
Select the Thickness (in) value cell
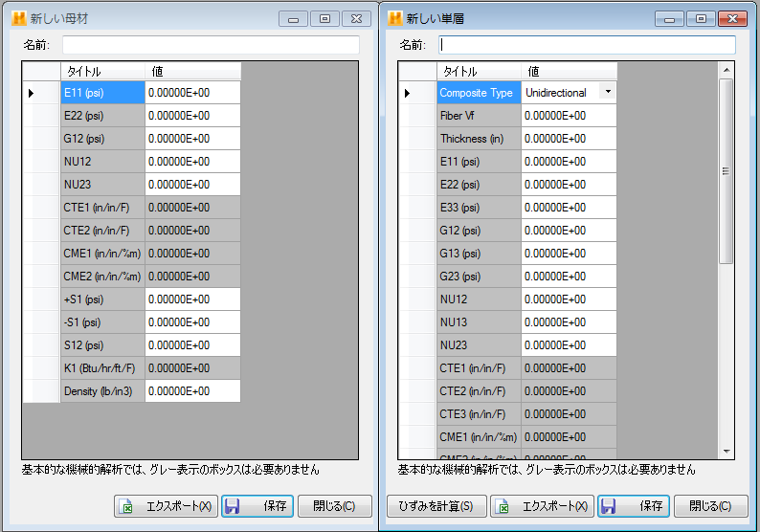569,139
